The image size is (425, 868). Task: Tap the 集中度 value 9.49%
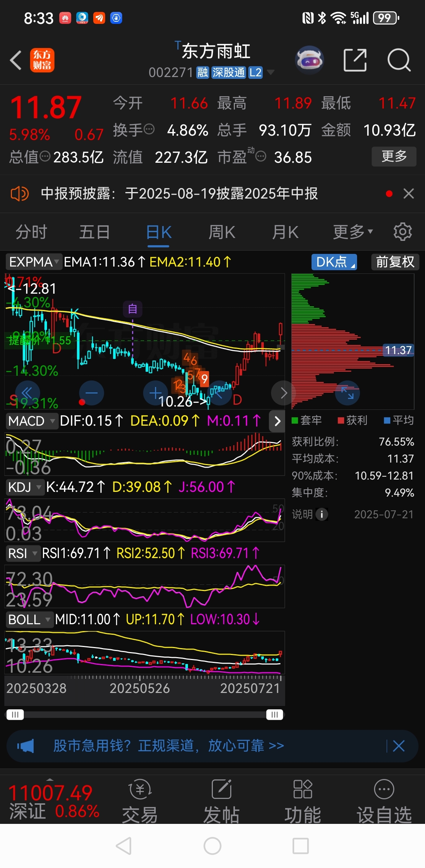399,493
